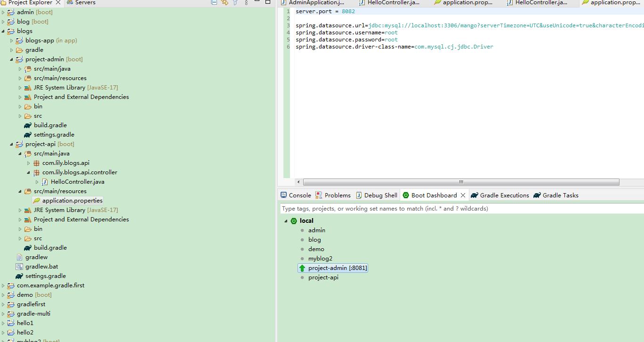
Task: Click the server.port = 8082 line in editor
Action: (x=325, y=11)
